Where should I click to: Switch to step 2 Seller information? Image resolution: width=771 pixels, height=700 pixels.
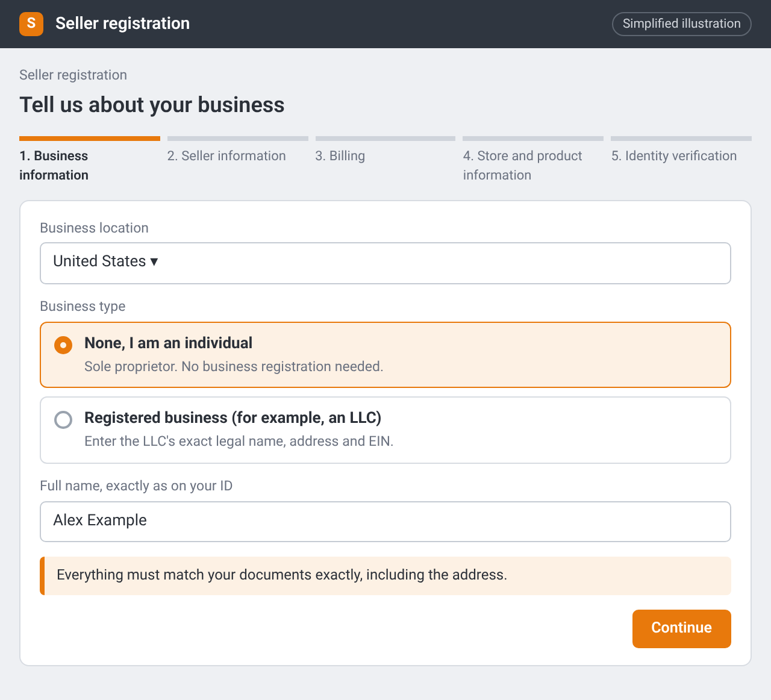pos(237,151)
